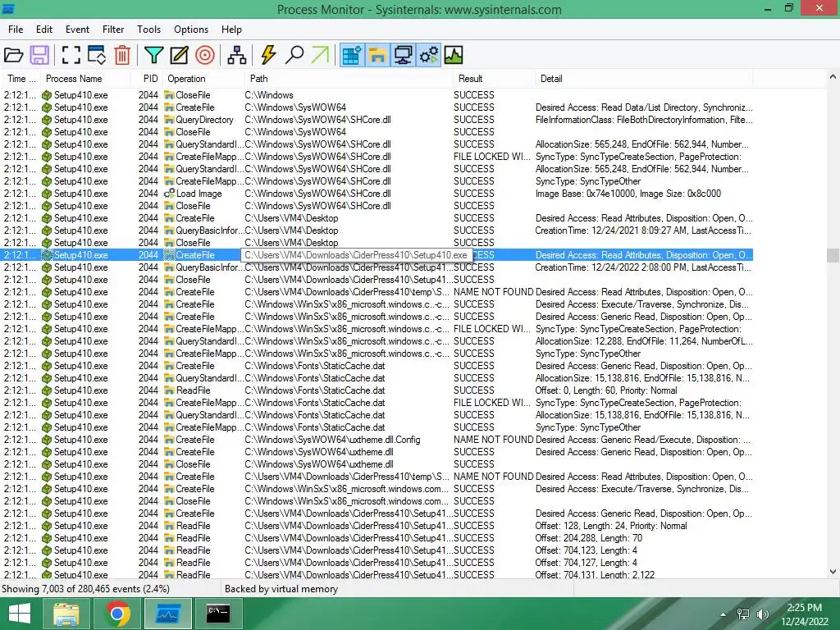The height and width of the screenshot is (630, 840).
Task: Open Google Chrome from taskbar
Action: tap(117, 614)
